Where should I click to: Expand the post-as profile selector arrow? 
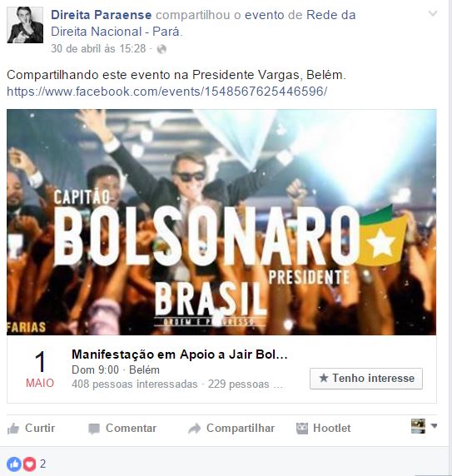pos(434,426)
